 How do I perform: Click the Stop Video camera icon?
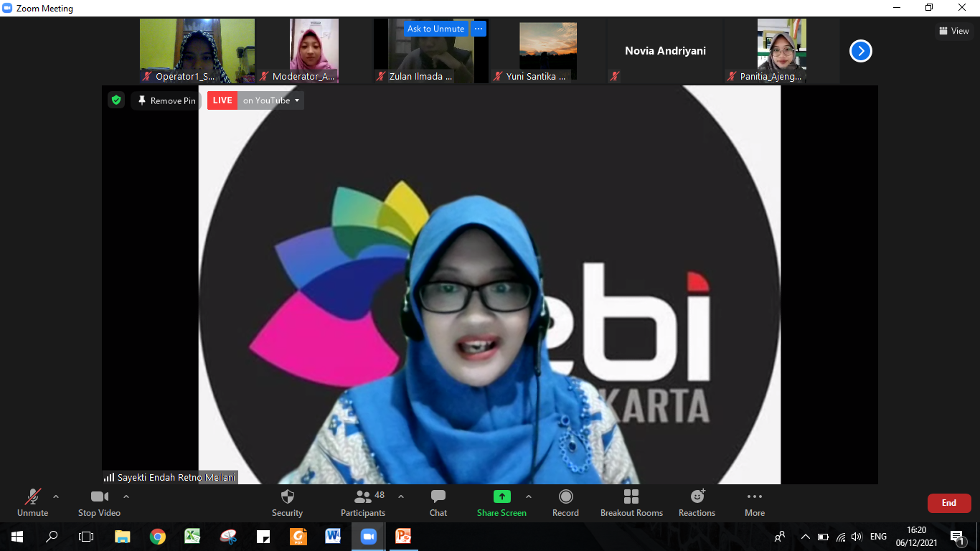pos(99,496)
